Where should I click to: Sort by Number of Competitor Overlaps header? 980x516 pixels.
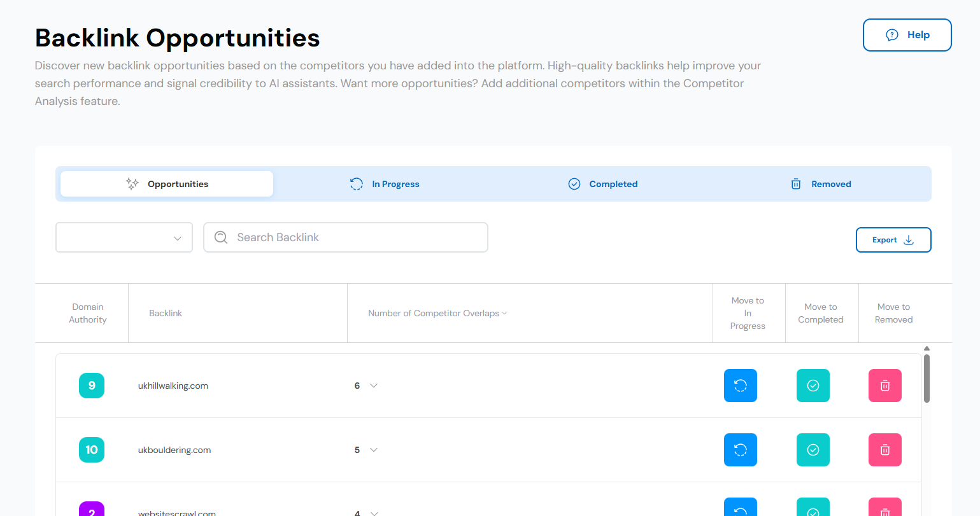click(437, 313)
